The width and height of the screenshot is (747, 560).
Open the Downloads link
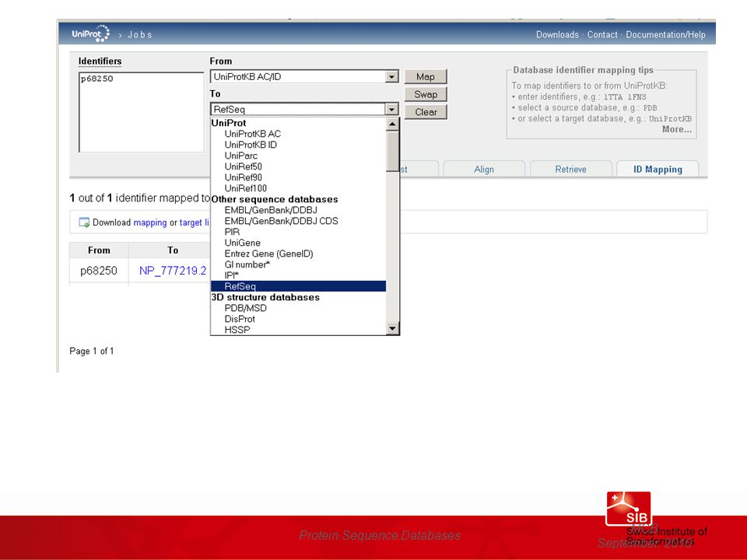click(x=557, y=35)
